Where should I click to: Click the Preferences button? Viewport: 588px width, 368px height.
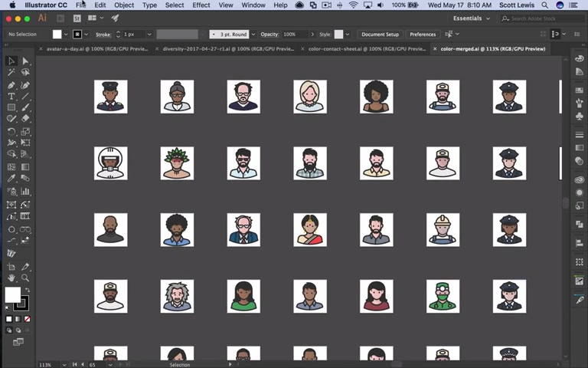[x=423, y=34]
